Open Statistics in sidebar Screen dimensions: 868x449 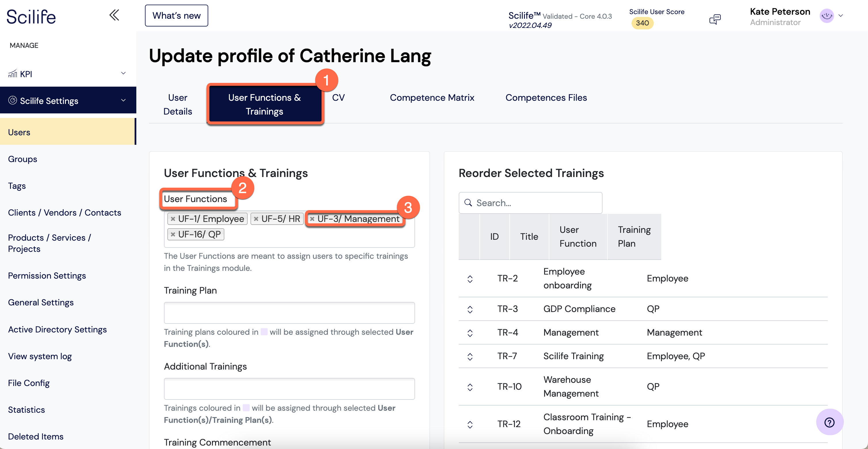(x=26, y=410)
